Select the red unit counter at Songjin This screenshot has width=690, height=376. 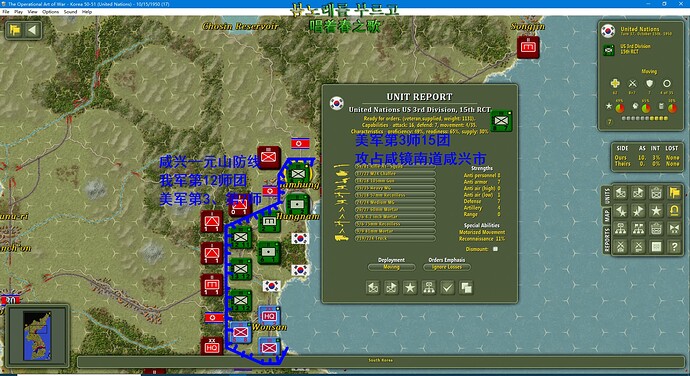528,47
